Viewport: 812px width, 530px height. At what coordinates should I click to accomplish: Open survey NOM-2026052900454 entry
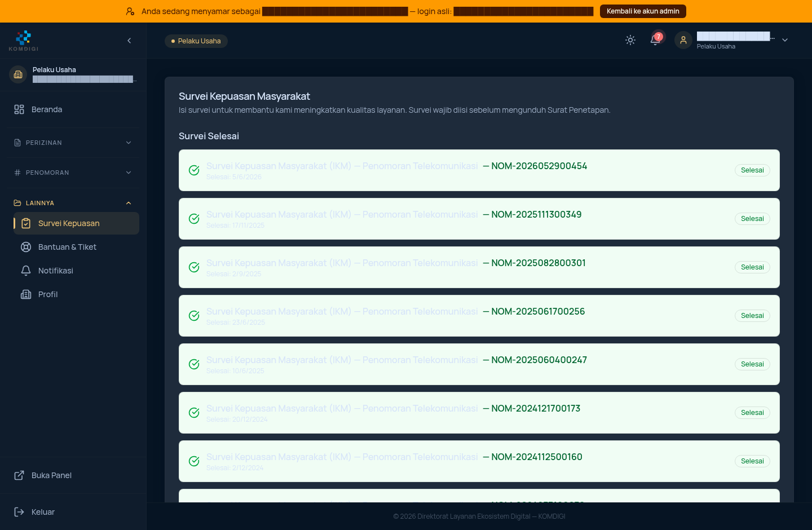tap(479, 170)
